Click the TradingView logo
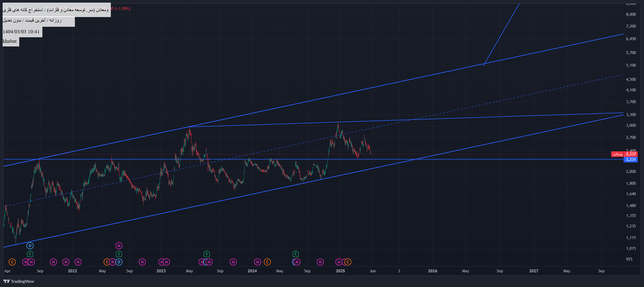 click(x=19, y=281)
